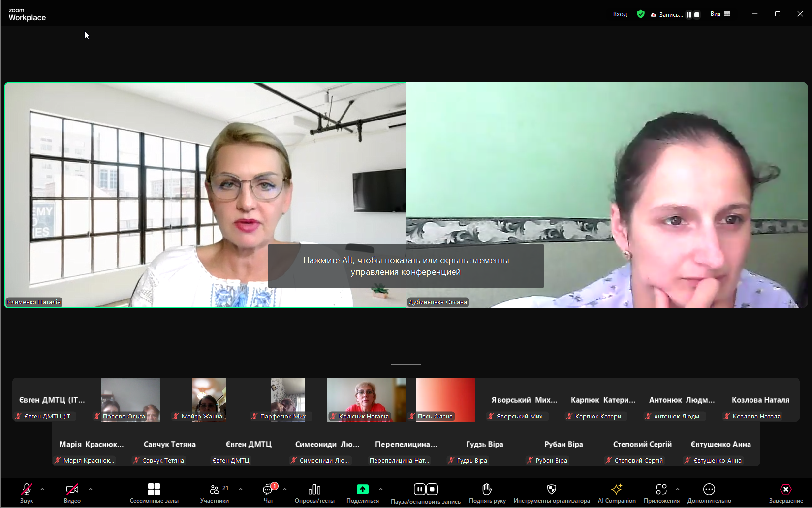
Task: Click Raise hand (Поднять руку) icon
Action: click(x=487, y=489)
